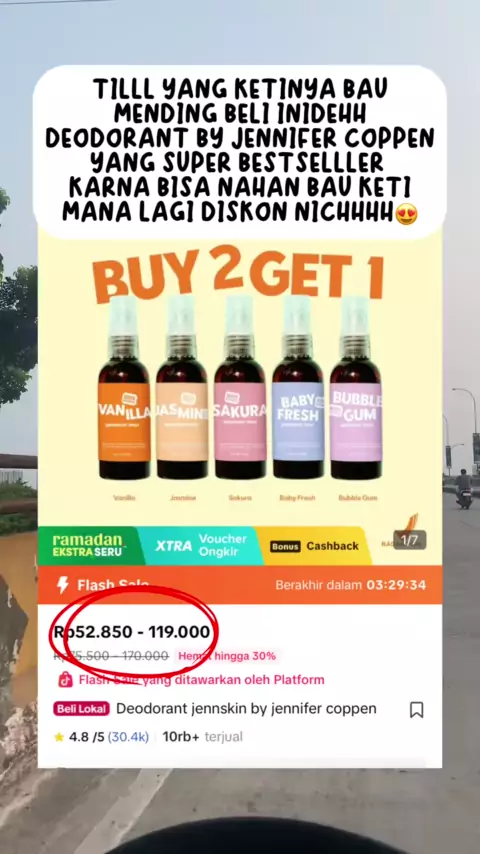The width and height of the screenshot is (480, 854).
Task: Select the Vanilla deodorant bottle
Action: tap(124, 388)
